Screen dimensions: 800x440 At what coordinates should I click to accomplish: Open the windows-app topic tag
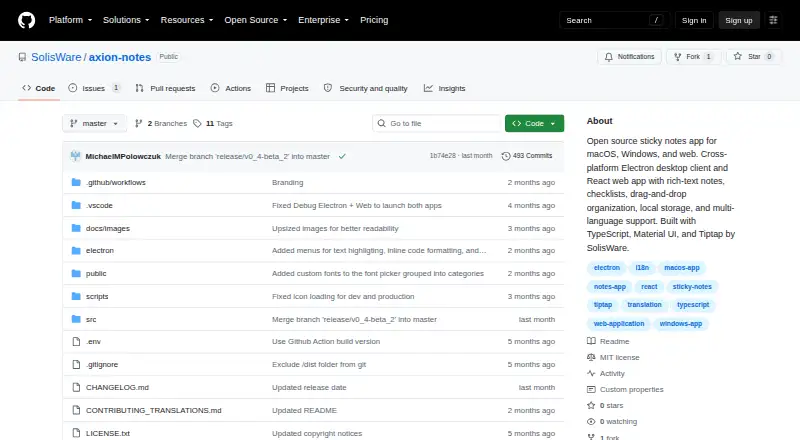click(x=681, y=324)
